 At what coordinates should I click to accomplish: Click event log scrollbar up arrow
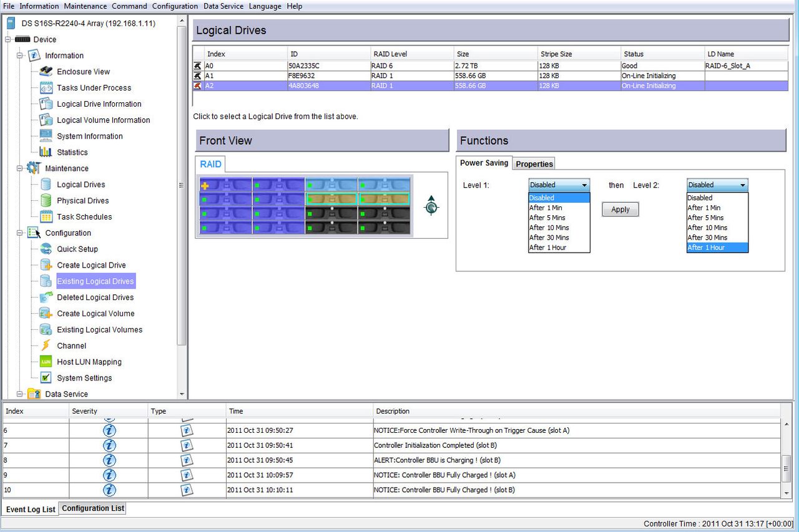point(787,424)
